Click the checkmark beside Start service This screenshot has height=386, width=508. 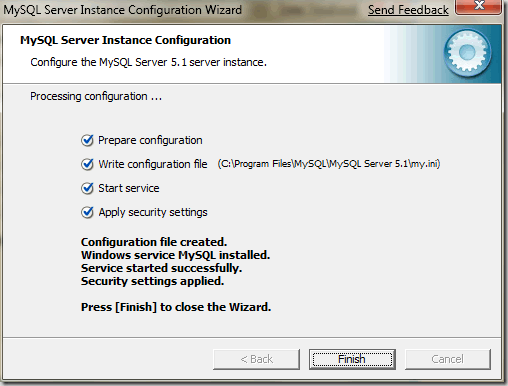(87, 188)
